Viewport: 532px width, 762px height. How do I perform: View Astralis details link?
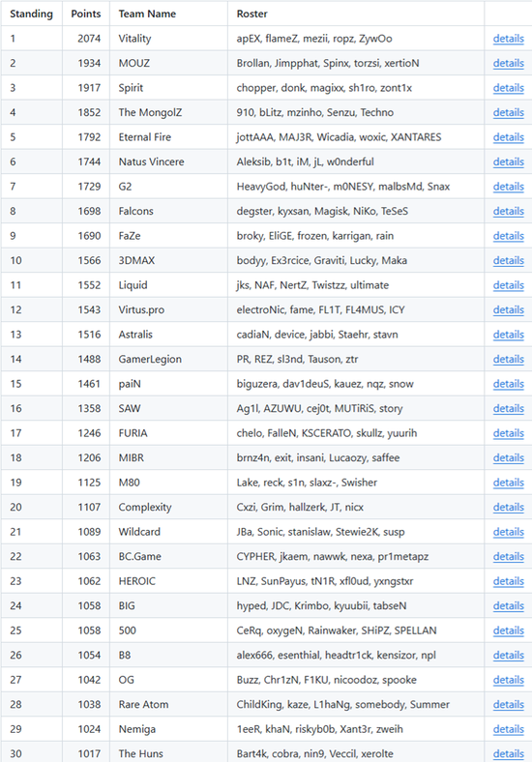(x=508, y=335)
